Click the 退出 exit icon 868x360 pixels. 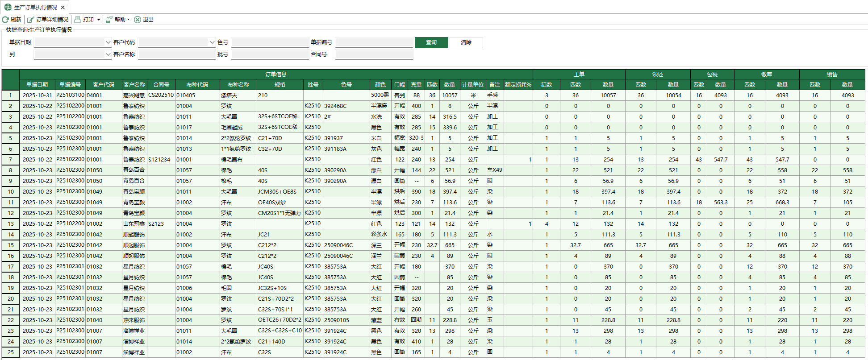pyautogui.click(x=138, y=20)
